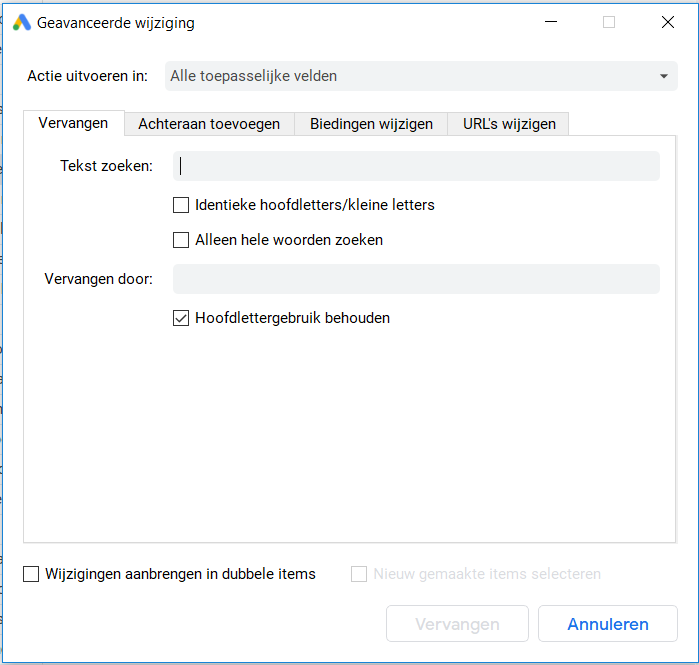Click the Vervangen button at bottom
699x665 pixels.
[457, 624]
